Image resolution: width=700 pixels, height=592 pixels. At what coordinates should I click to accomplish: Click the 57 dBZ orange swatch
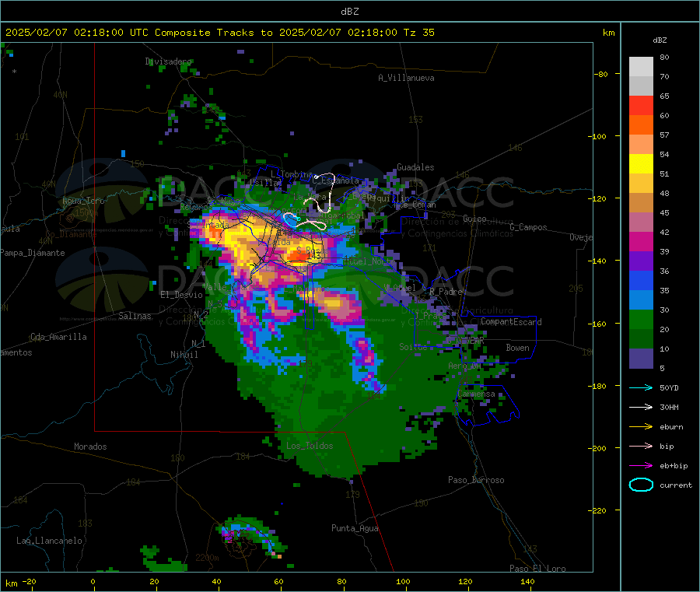tap(641, 125)
